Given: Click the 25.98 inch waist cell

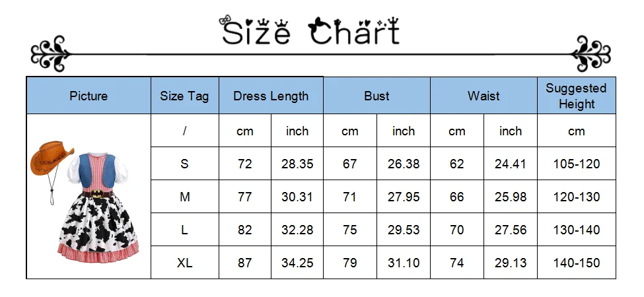Looking at the screenshot, I should click(511, 197).
